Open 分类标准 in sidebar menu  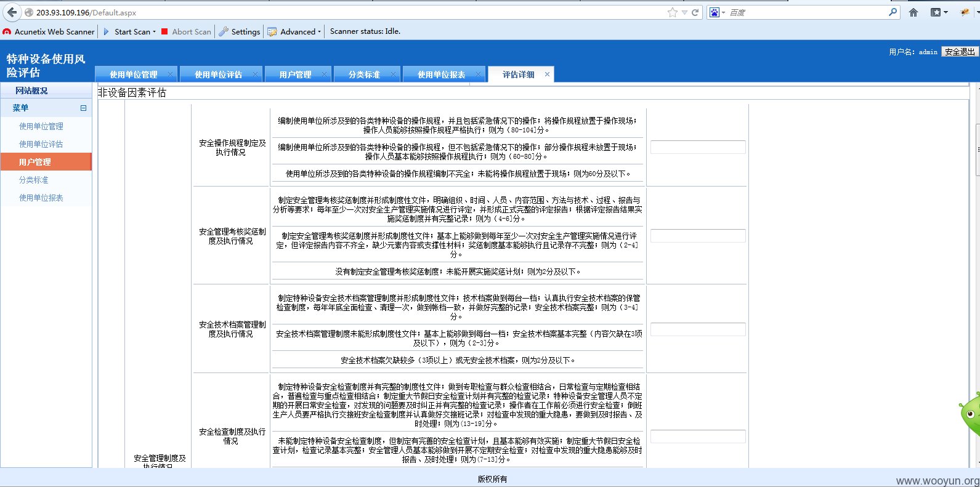[x=34, y=180]
